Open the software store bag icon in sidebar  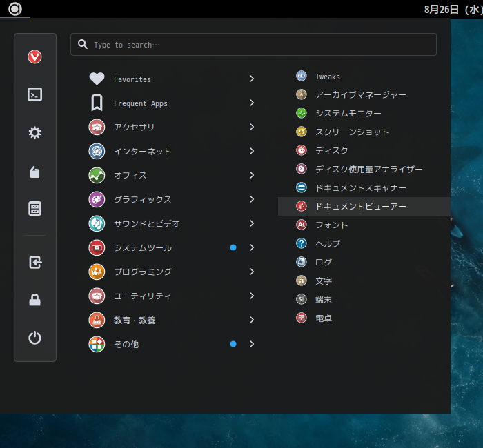(x=34, y=172)
